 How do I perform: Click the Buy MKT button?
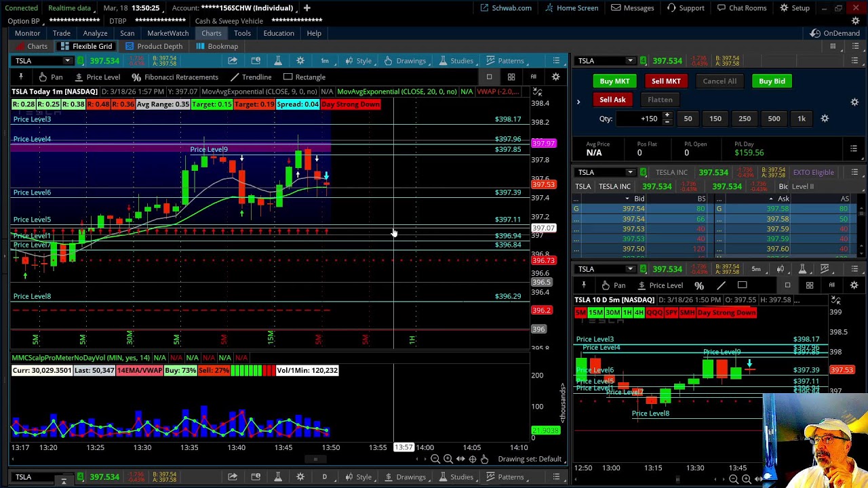tap(614, 81)
